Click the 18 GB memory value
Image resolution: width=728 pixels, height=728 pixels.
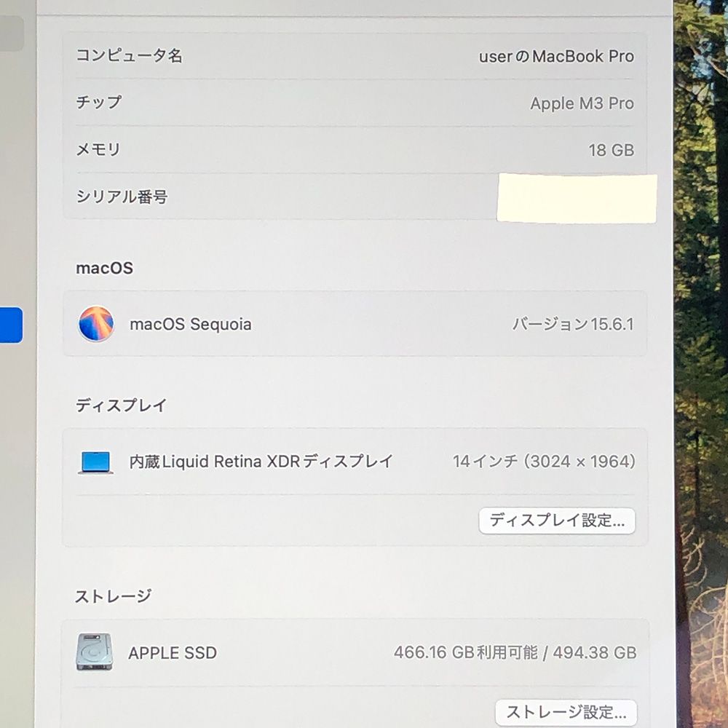(x=611, y=150)
